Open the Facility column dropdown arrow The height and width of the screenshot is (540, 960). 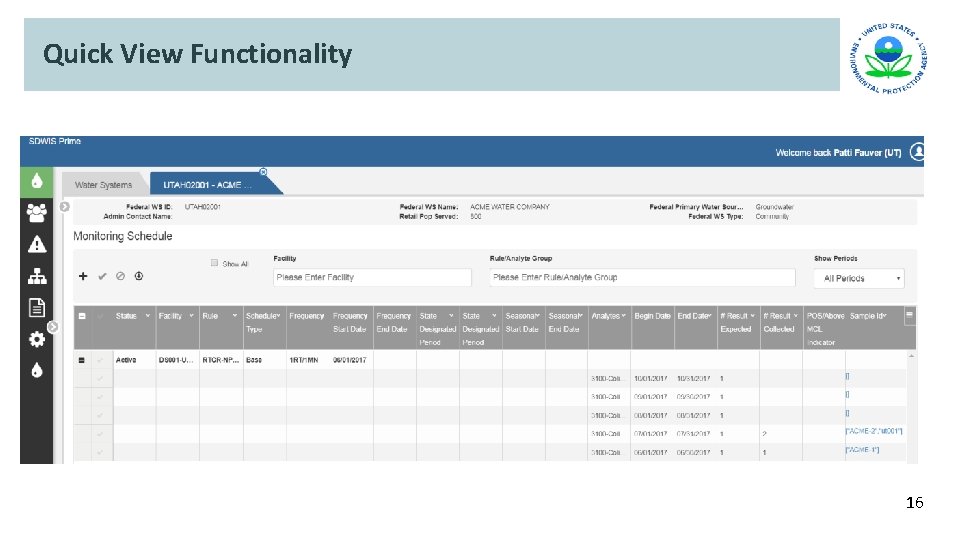pos(191,316)
